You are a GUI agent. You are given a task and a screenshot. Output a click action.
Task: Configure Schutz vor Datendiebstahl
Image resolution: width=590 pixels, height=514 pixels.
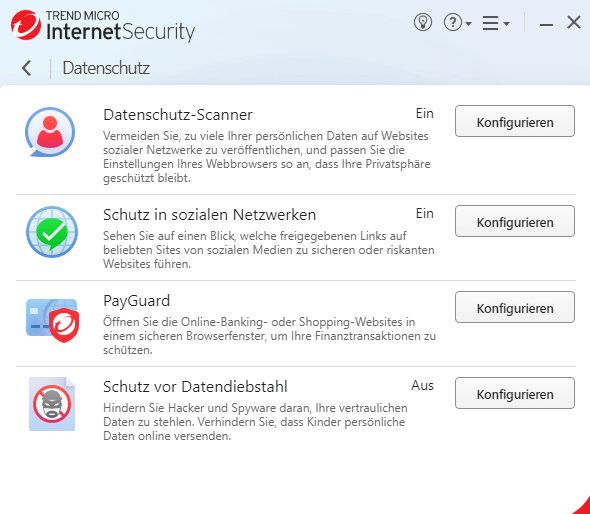[515, 393]
